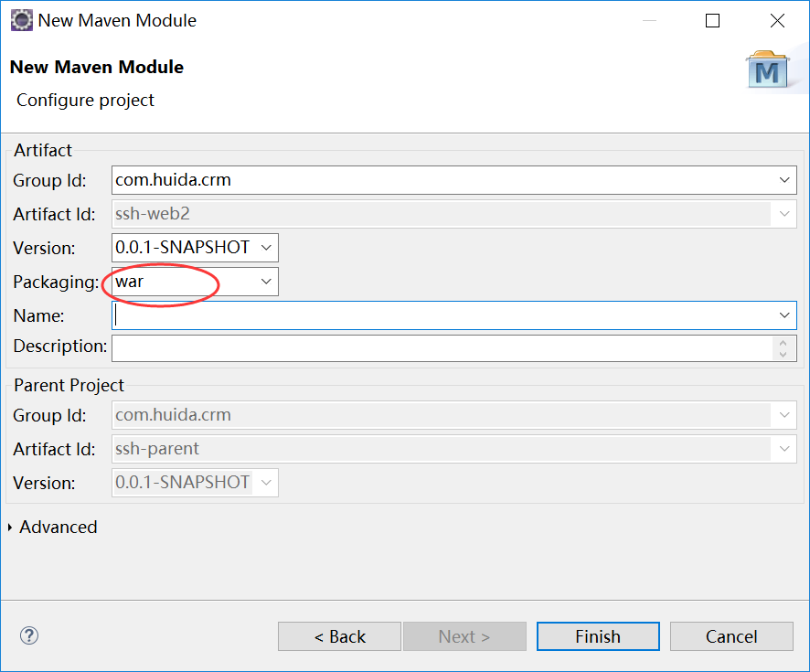Click into the Description text field

(439, 347)
